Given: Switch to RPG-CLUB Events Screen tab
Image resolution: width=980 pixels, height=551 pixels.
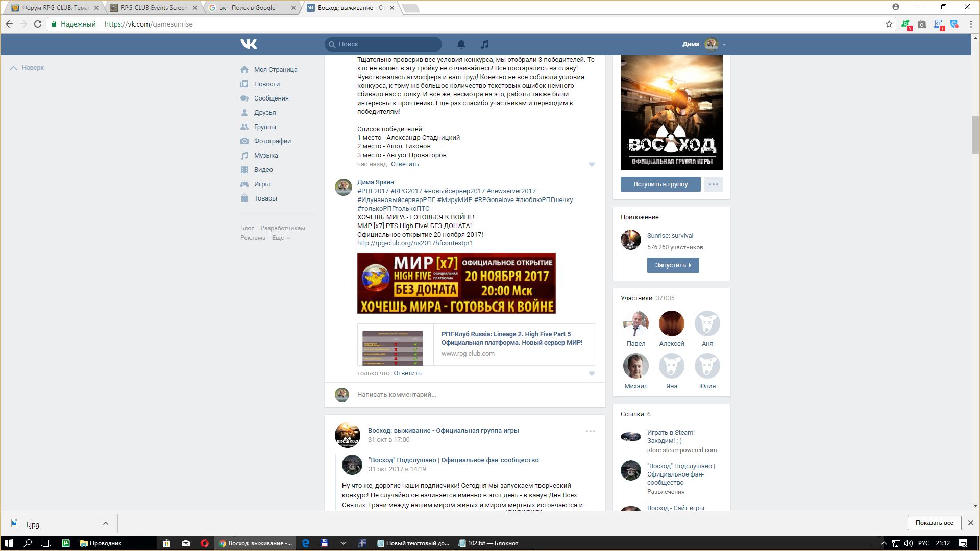Looking at the screenshot, I should (x=153, y=8).
